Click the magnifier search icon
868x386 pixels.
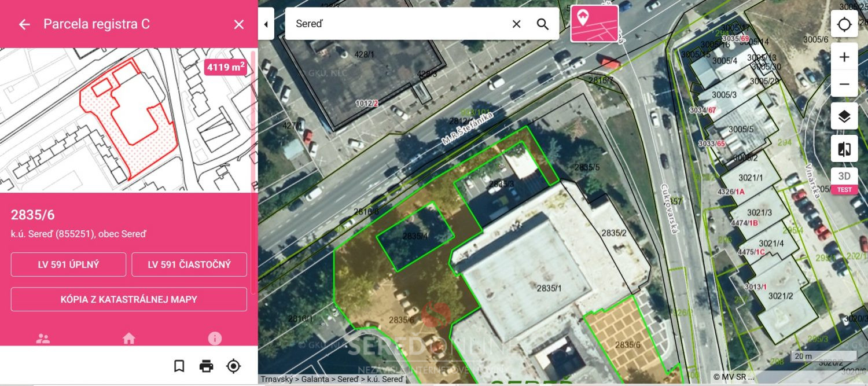tap(543, 24)
